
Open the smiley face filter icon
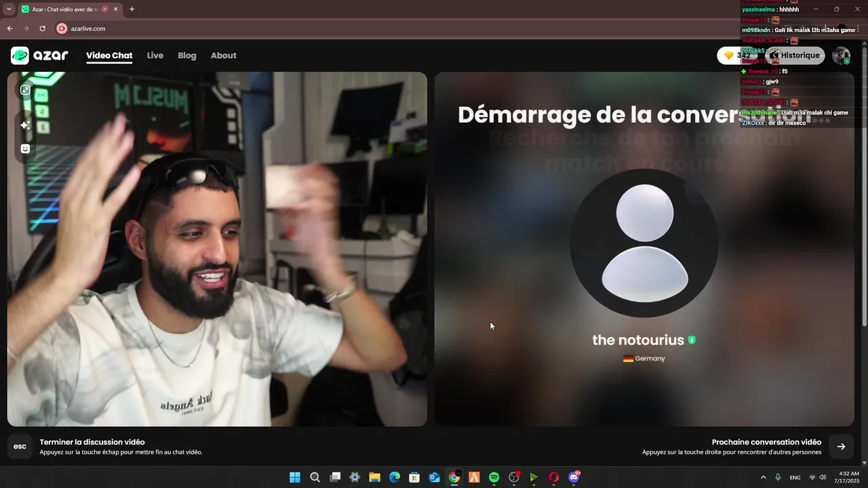(25, 148)
